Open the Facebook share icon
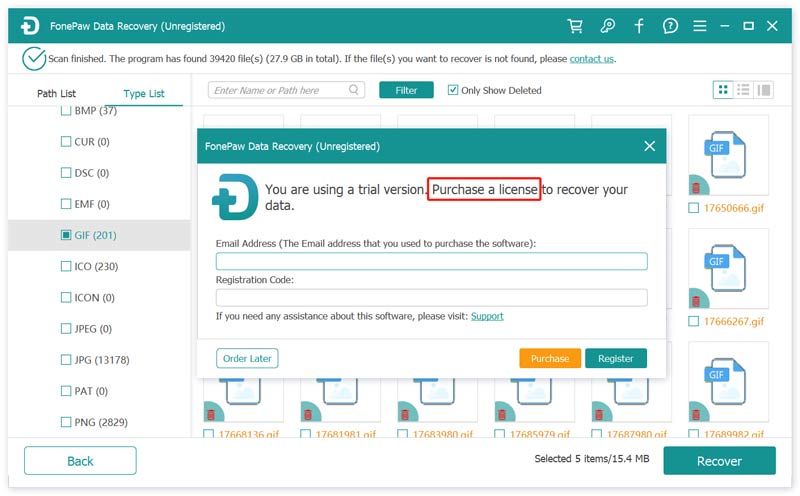 [x=639, y=26]
